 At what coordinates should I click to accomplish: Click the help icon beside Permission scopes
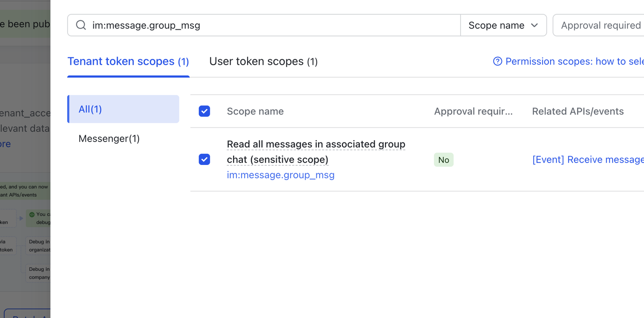497,62
